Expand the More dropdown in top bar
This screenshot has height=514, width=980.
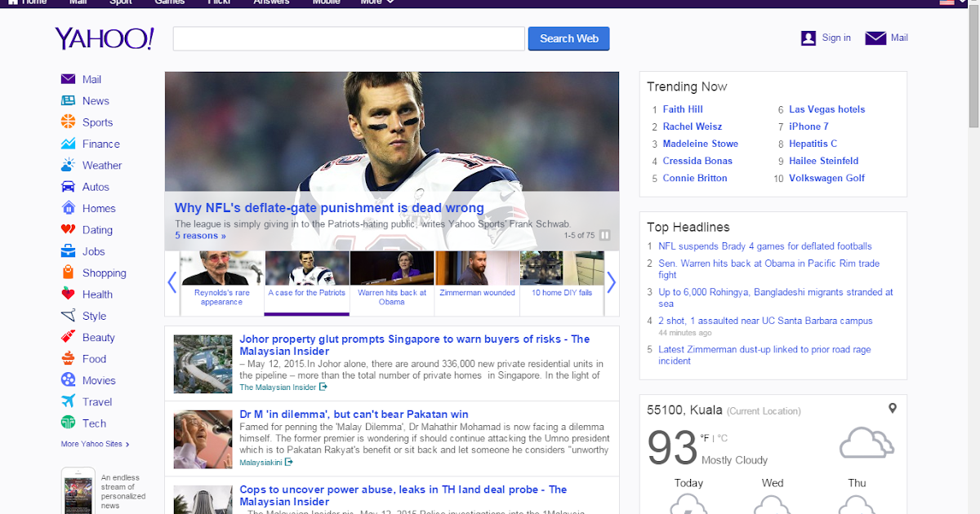click(377, 2)
